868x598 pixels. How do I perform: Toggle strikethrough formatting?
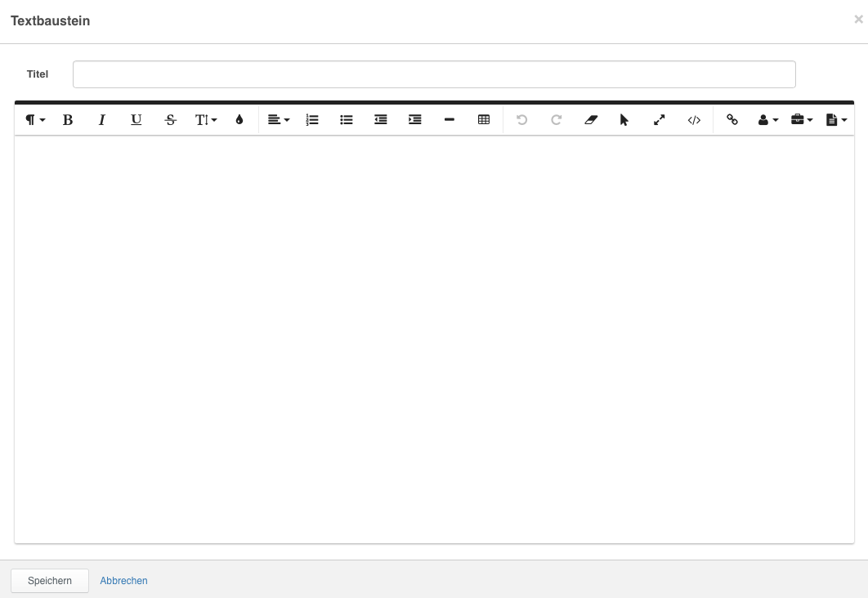(171, 120)
